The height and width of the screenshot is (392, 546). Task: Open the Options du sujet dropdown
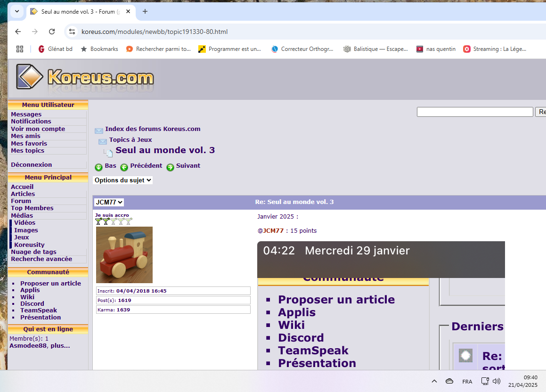[122, 180]
